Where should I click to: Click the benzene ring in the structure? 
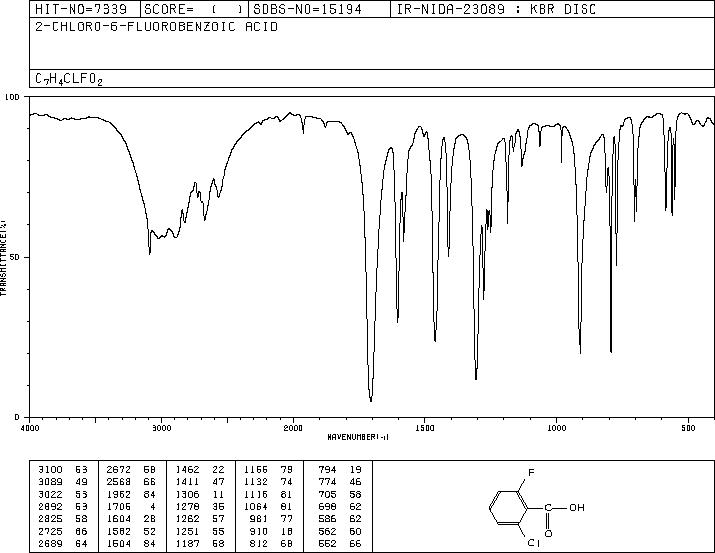[x=508, y=508]
